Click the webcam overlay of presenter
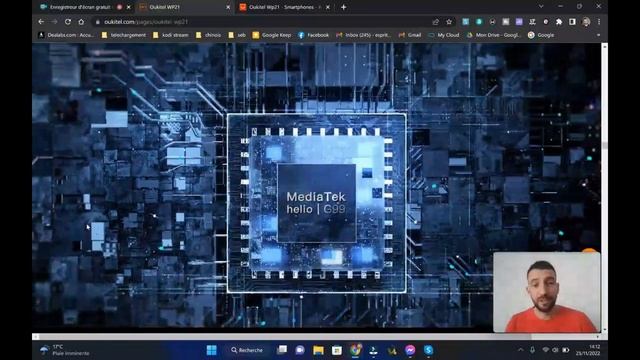The image size is (640, 360). (x=547, y=292)
